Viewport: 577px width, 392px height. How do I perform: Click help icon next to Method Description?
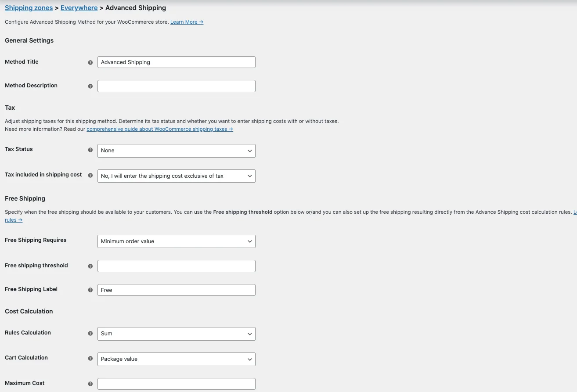(90, 86)
